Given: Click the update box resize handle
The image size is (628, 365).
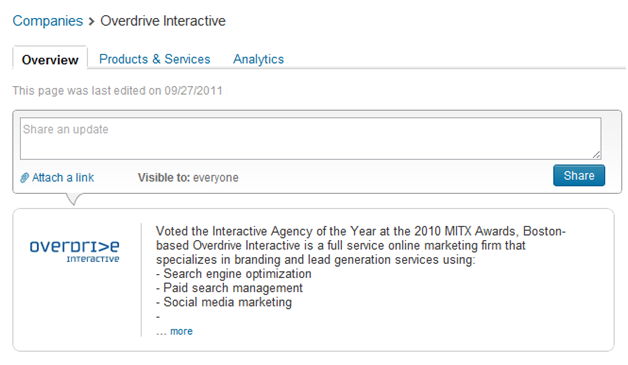Looking at the screenshot, I should coord(596,155).
